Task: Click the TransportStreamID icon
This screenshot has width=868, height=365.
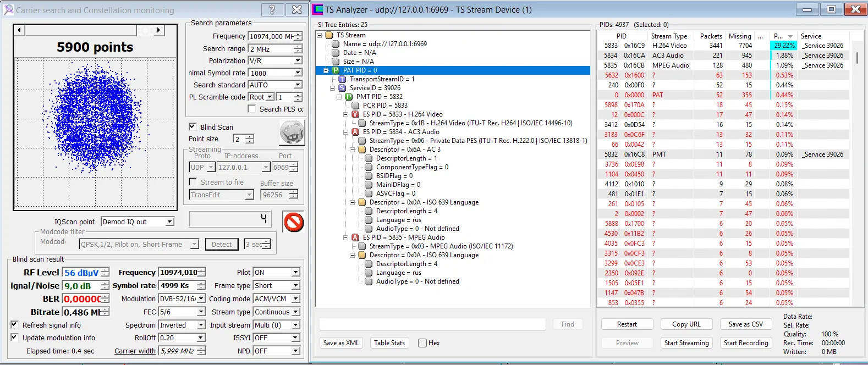Action: tap(342, 79)
